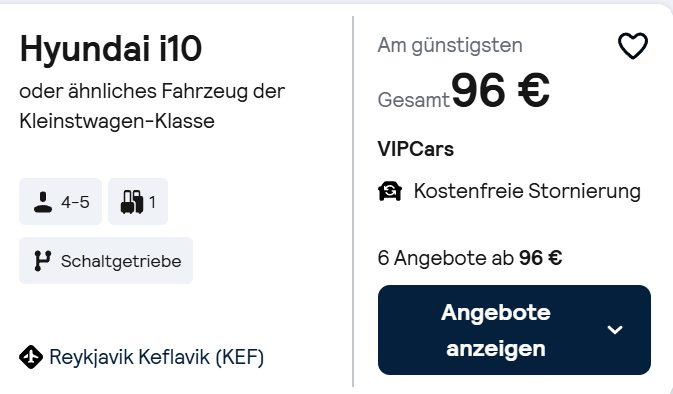
Task: Open the Reykjavik Keflavik (KEF) link
Action: [157, 357]
